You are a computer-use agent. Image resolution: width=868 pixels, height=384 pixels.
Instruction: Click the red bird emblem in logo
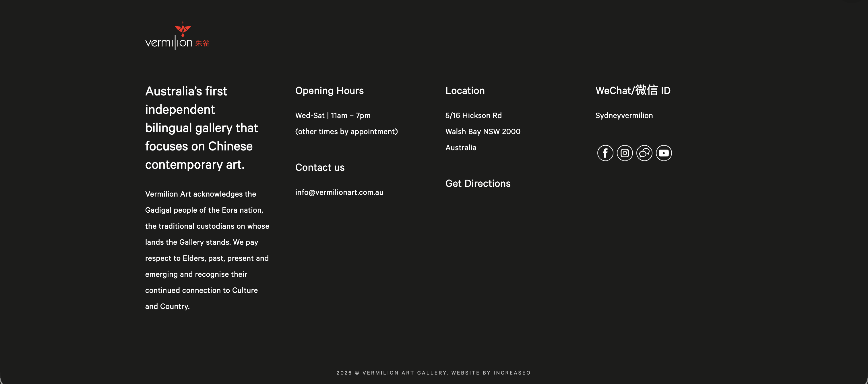tap(183, 29)
